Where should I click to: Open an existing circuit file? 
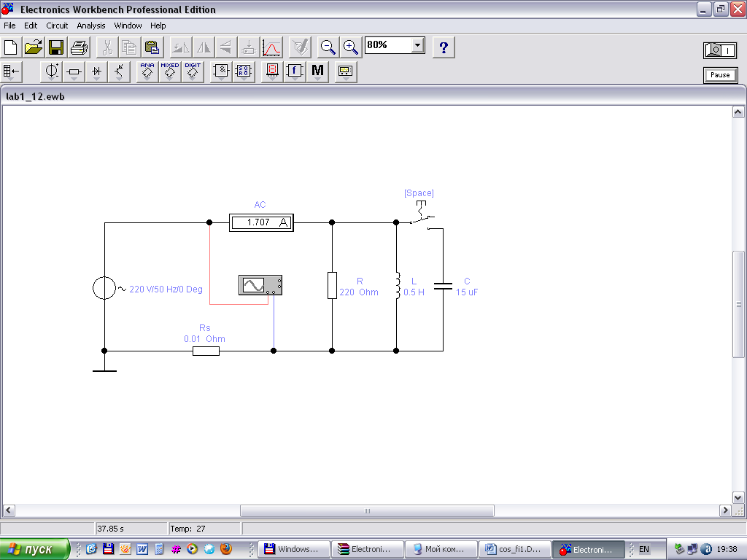point(34,47)
